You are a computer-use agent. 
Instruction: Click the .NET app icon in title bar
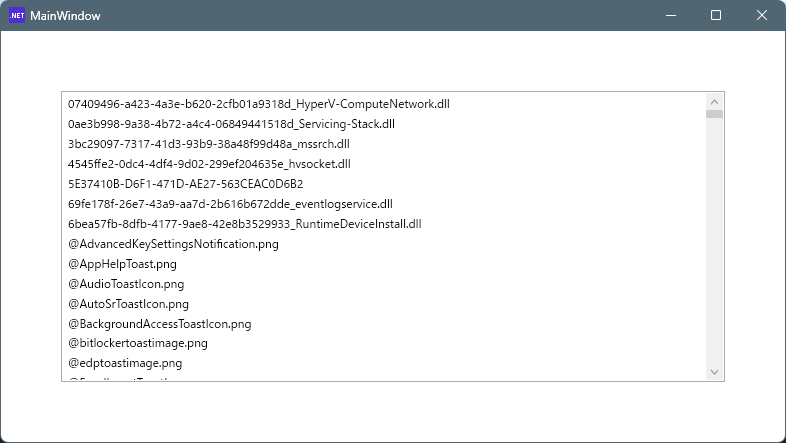17,16
